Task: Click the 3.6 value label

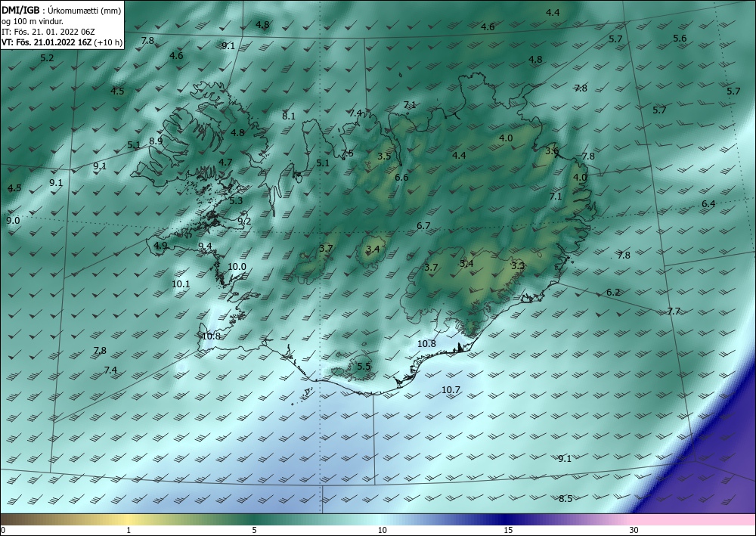Action: click(552, 151)
